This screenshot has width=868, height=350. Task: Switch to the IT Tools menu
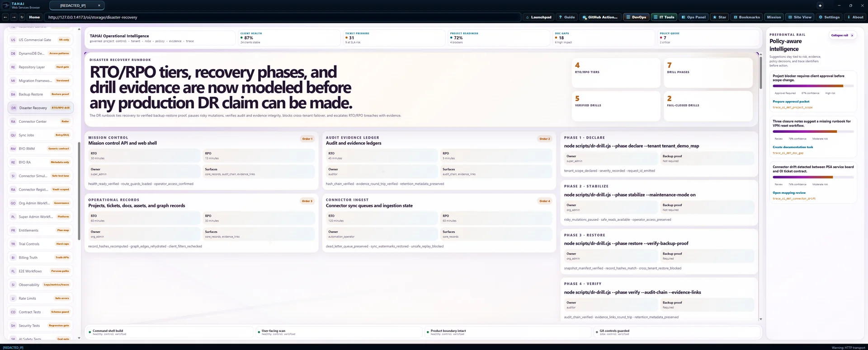click(x=663, y=17)
